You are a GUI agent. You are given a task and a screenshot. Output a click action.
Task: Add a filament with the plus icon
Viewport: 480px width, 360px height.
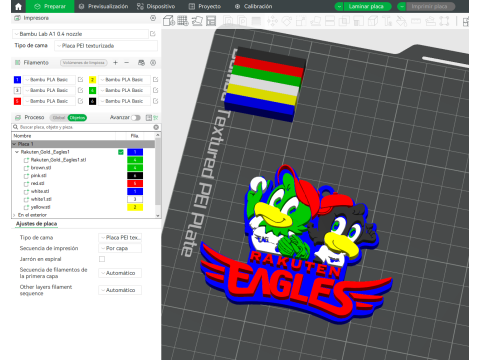(115, 62)
